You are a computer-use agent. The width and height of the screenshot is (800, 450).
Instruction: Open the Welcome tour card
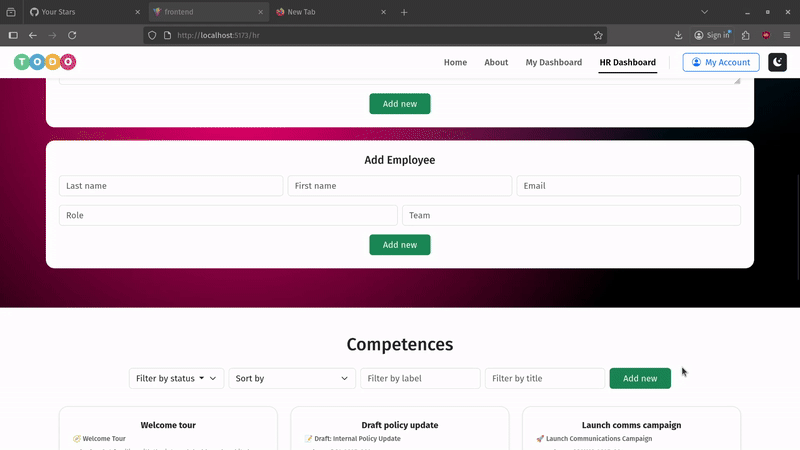(x=168, y=429)
